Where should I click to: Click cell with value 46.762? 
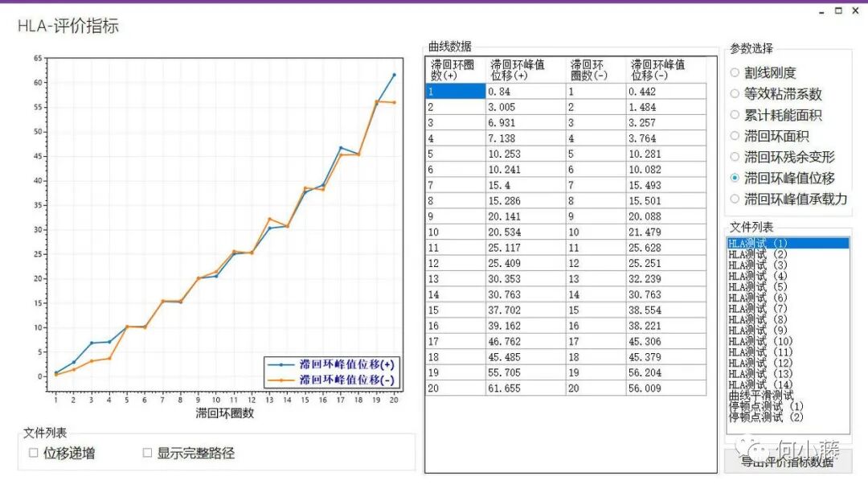526,341
